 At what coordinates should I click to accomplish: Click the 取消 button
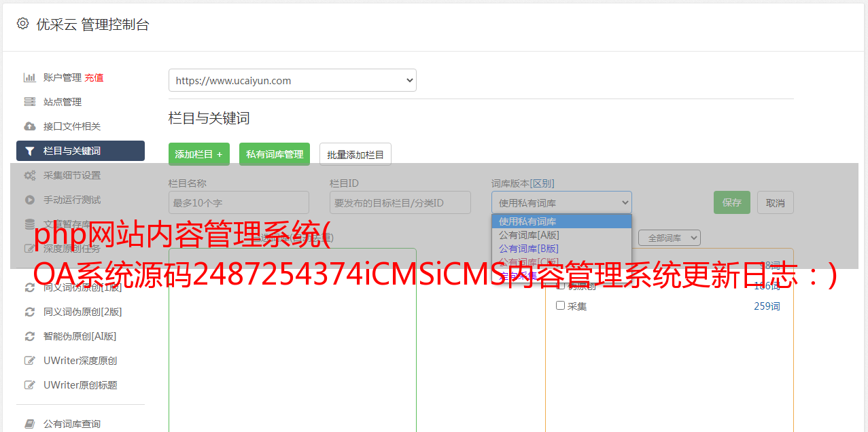pyautogui.click(x=776, y=202)
